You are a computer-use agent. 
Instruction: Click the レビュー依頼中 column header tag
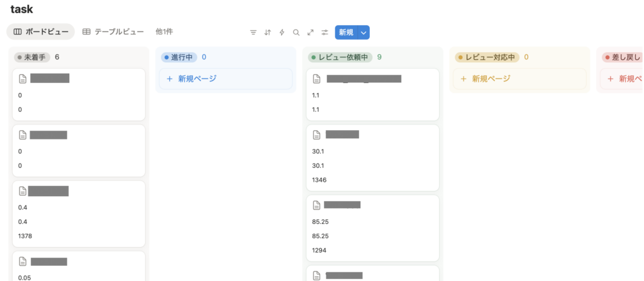pos(340,57)
